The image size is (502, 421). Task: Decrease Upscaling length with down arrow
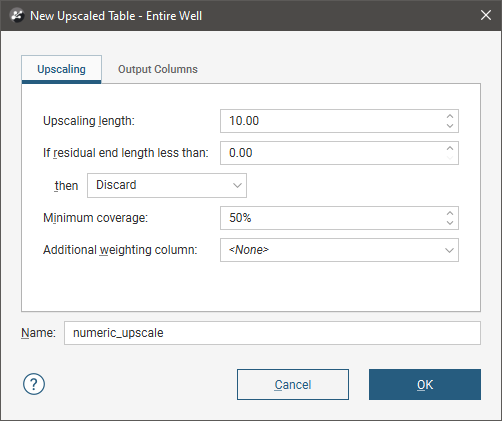point(450,126)
